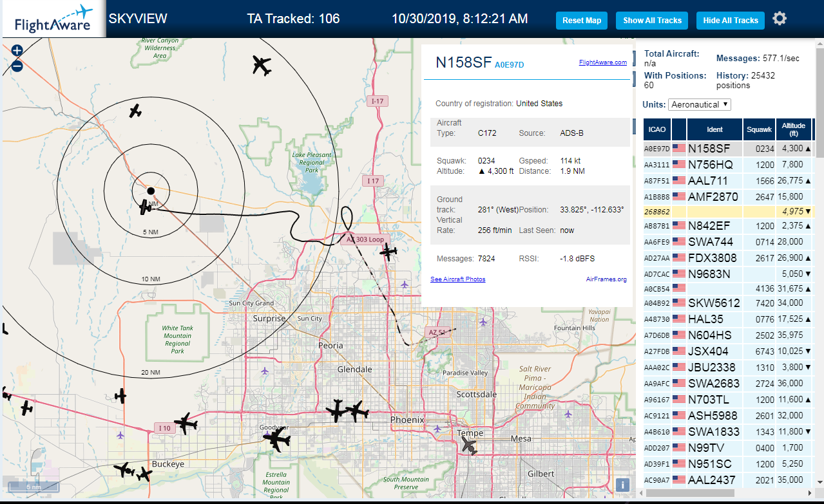
Task: Click the Phoenix airport marker icon
Action: (437, 429)
